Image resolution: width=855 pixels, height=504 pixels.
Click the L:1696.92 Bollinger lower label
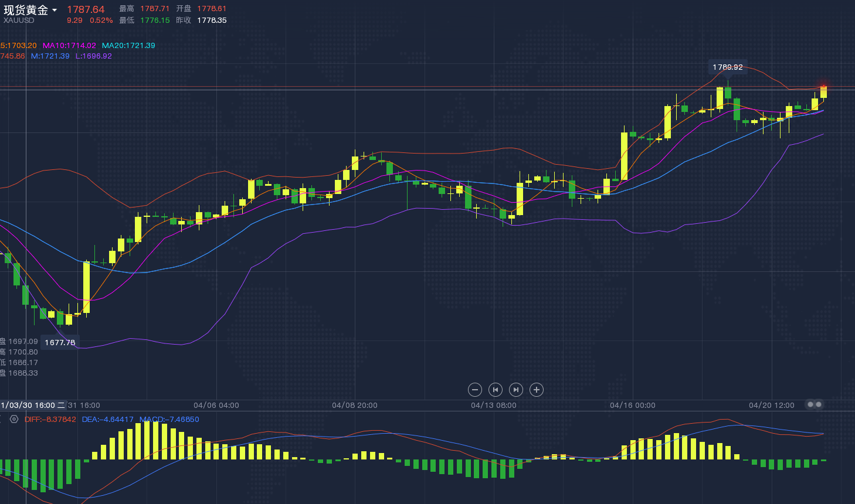[x=93, y=56]
